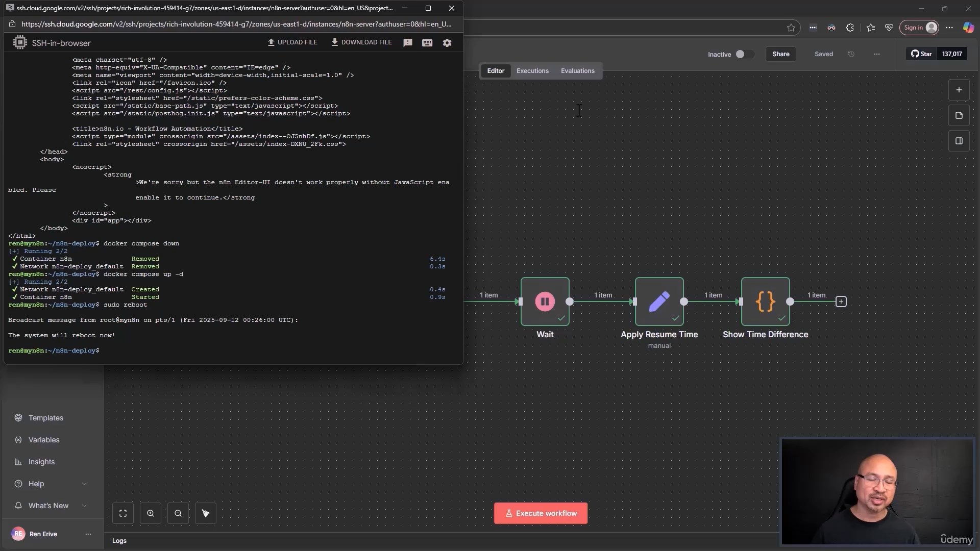Fit workflow to view icon

point(123,513)
